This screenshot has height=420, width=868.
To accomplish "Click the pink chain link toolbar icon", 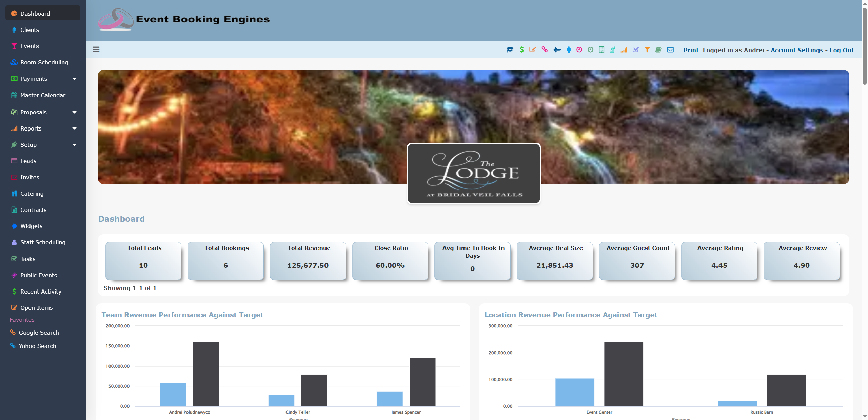I will pos(545,49).
